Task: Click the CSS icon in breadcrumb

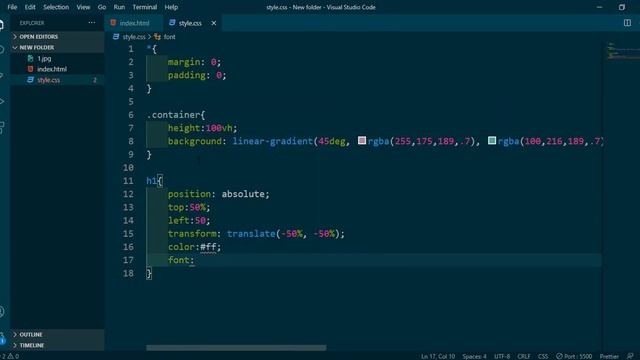Action: pos(116,37)
